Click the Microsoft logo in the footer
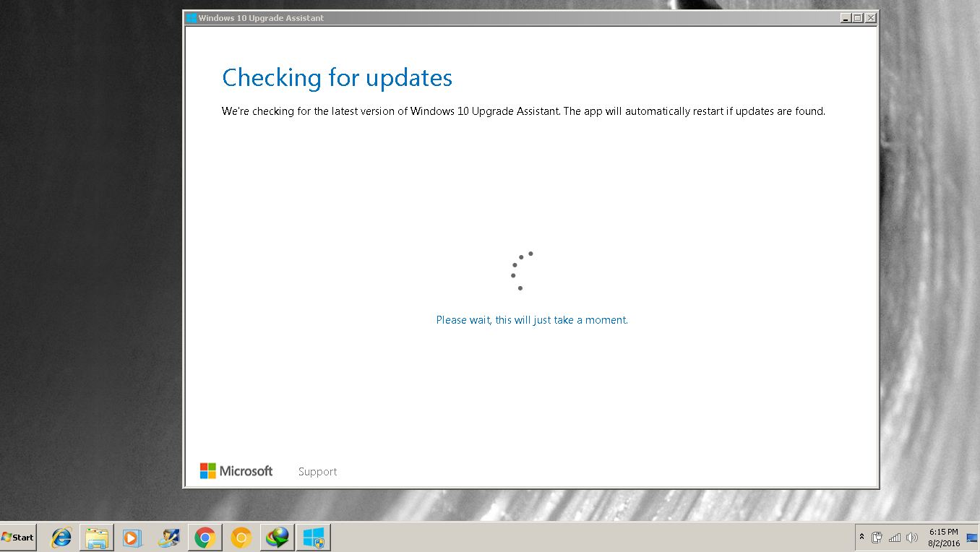The height and width of the screenshot is (552, 980). tap(236, 471)
